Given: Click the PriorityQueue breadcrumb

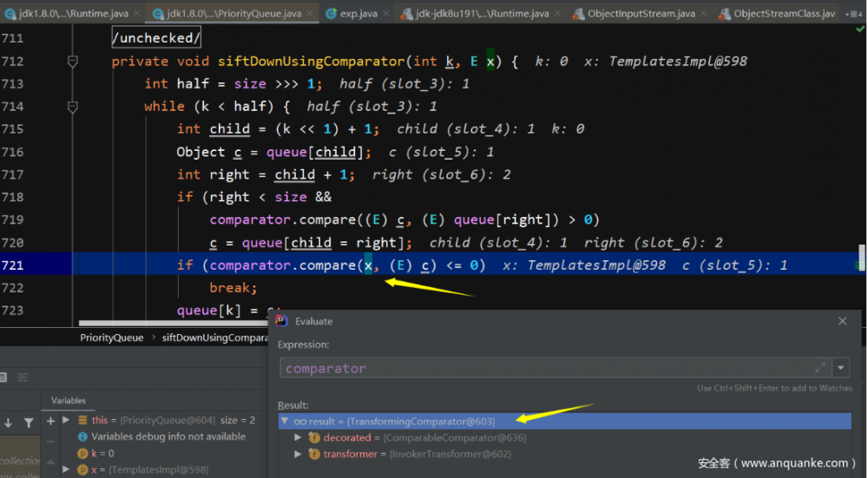Looking at the screenshot, I should (111, 337).
